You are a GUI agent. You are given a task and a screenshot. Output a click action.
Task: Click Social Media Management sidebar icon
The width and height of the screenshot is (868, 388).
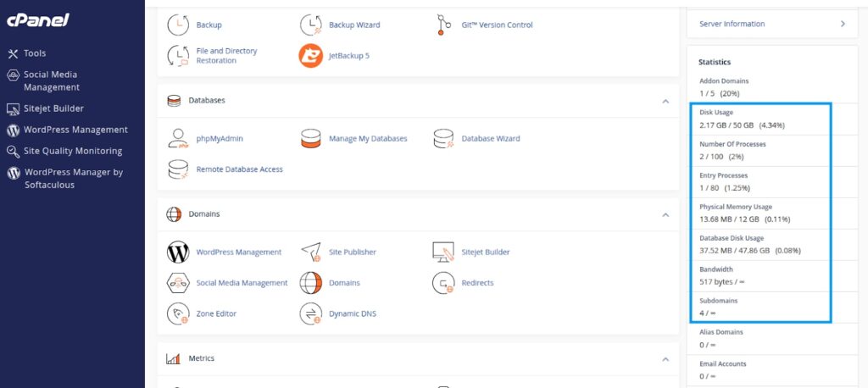[x=13, y=75]
